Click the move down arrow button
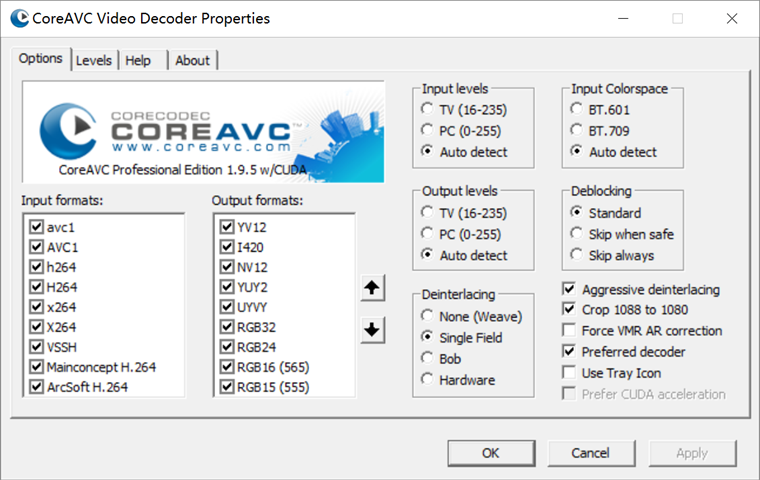760x480 pixels. pyautogui.click(x=372, y=329)
